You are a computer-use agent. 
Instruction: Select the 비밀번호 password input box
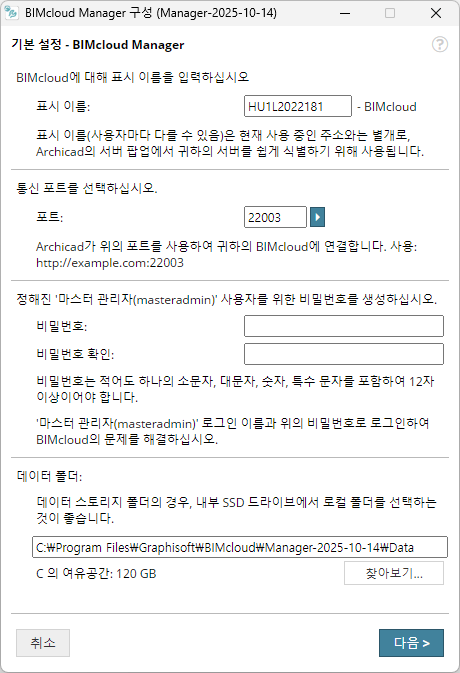click(344, 326)
